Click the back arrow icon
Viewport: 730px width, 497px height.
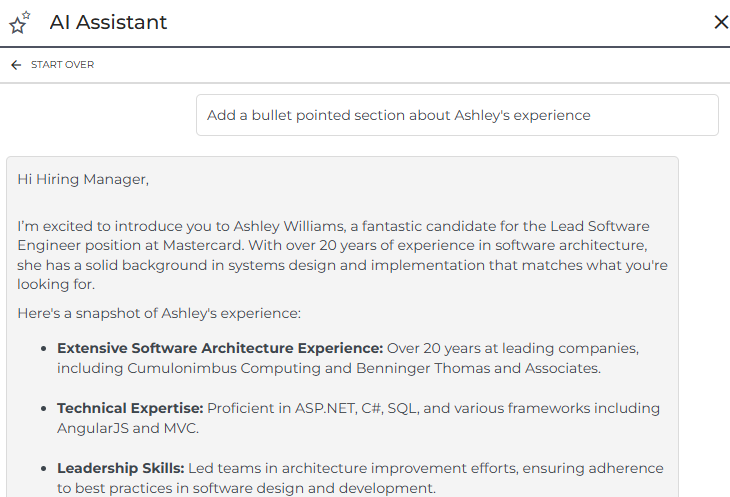click(x=16, y=65)
